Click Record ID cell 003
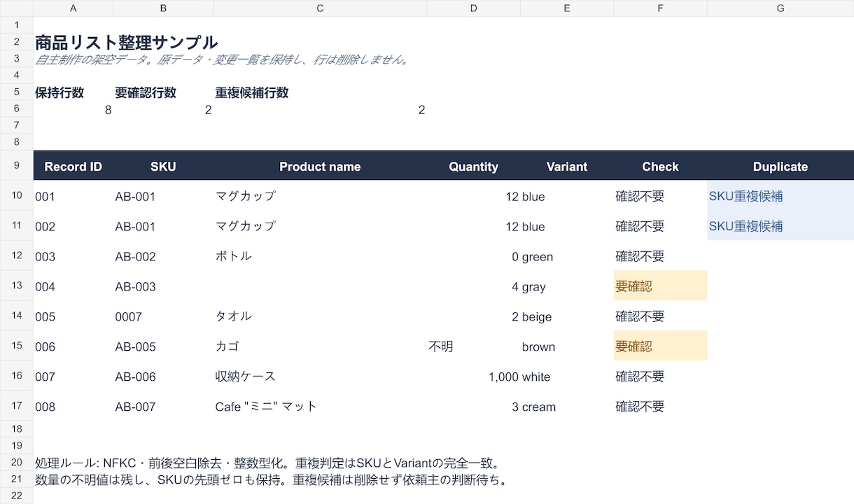The height and width of the screenshot is (504, 854). pyautogui.click(x=73, y=257)
